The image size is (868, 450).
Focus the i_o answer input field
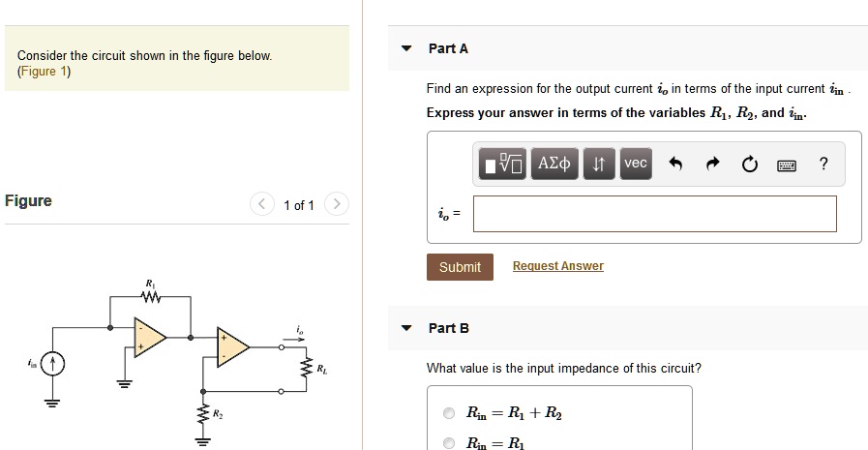click(x=655, y=214)
